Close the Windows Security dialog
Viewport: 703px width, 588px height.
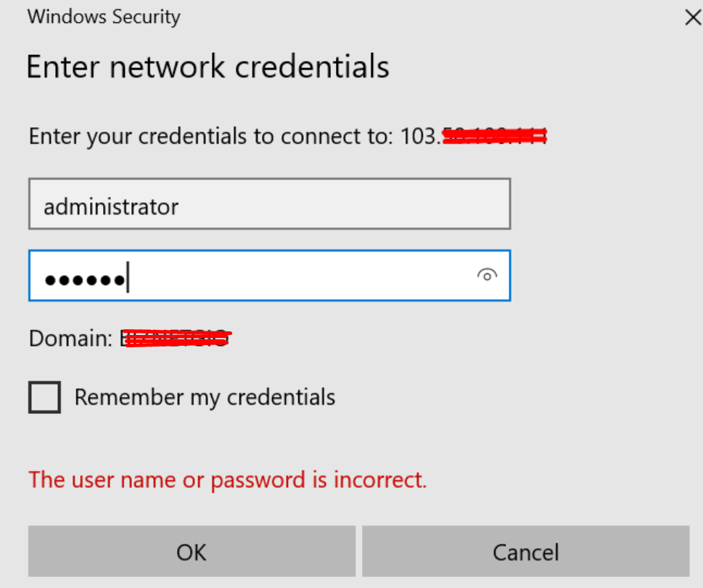point(693,18)
